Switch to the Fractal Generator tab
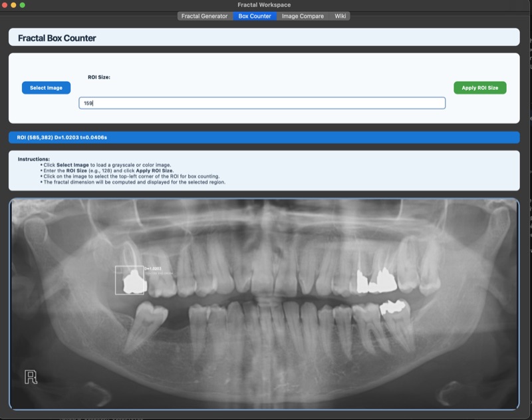This screenshot has height=420, width=532. [x=204, y=16]
